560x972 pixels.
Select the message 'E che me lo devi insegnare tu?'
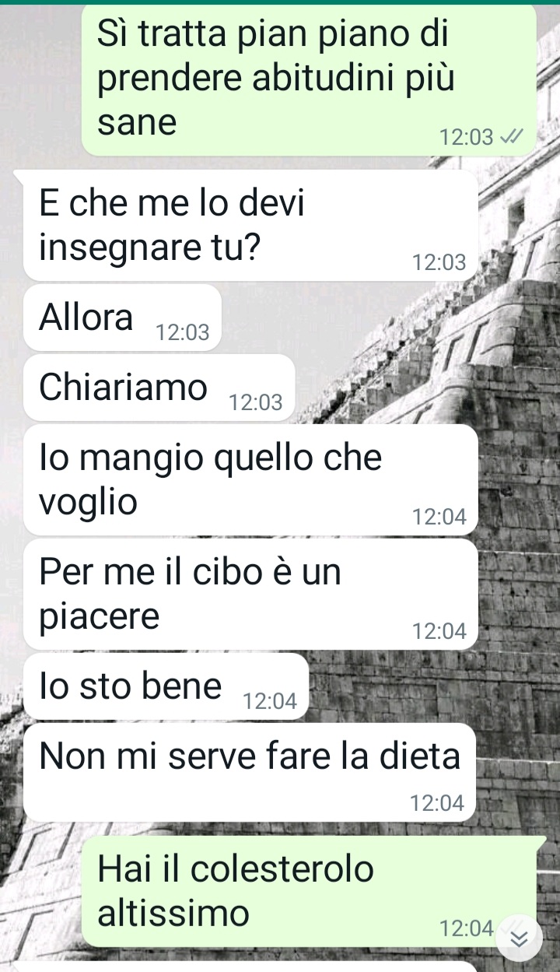pos(250,226)
